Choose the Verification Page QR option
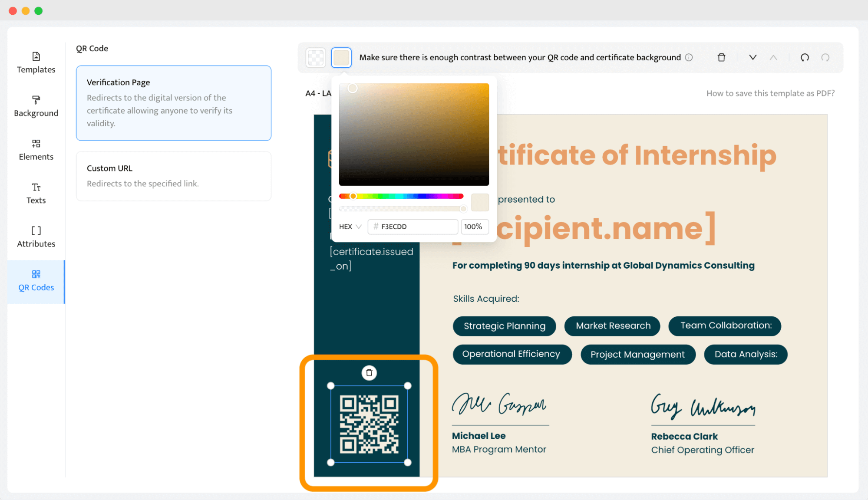868x500 pixels. pyautogui.click(x=174, y=103)
